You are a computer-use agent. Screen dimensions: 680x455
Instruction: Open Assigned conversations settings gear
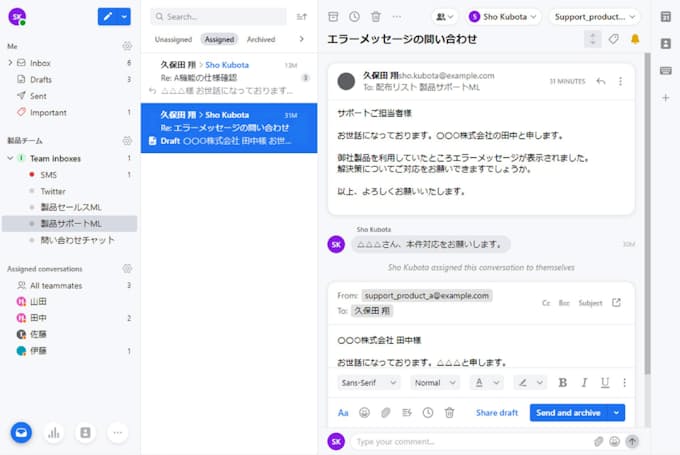click(127, 269)
